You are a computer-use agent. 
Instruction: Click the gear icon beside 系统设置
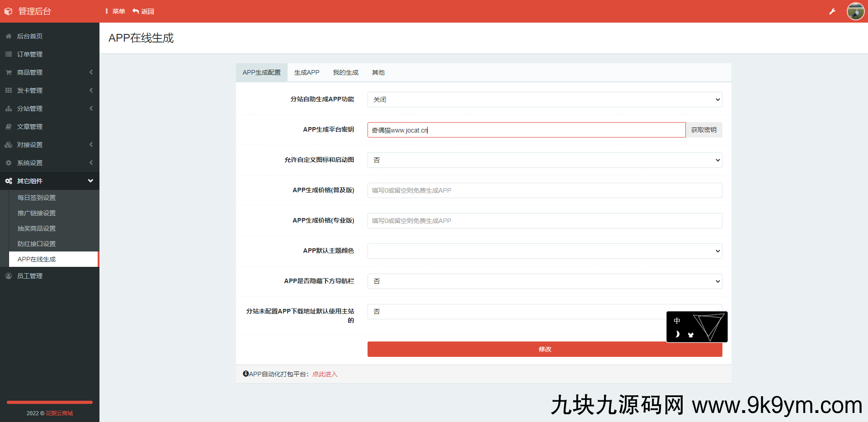click(9, 163)
